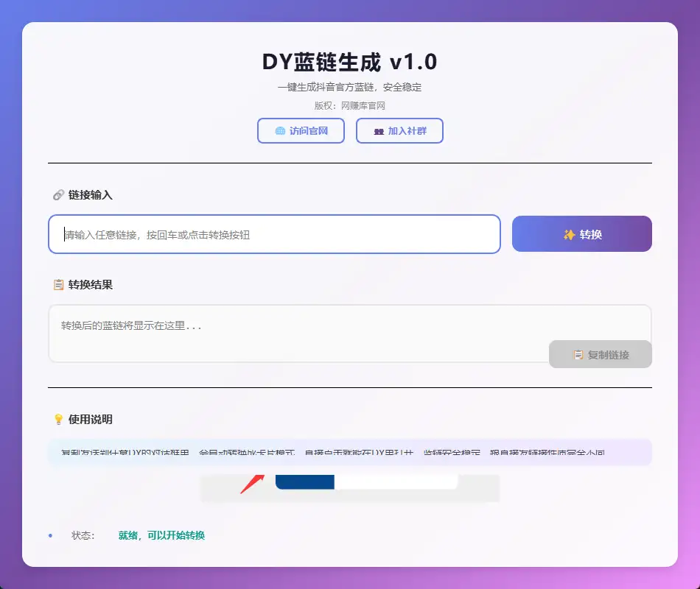Click the DY蓝链生成 v1.0 title
The height and width of the screenshot is (589, 700).
[x=350, y=63]
